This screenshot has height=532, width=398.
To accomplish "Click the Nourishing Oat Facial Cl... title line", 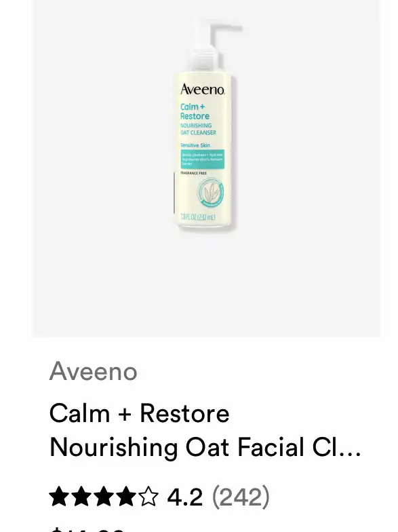I will pos(205,447).
